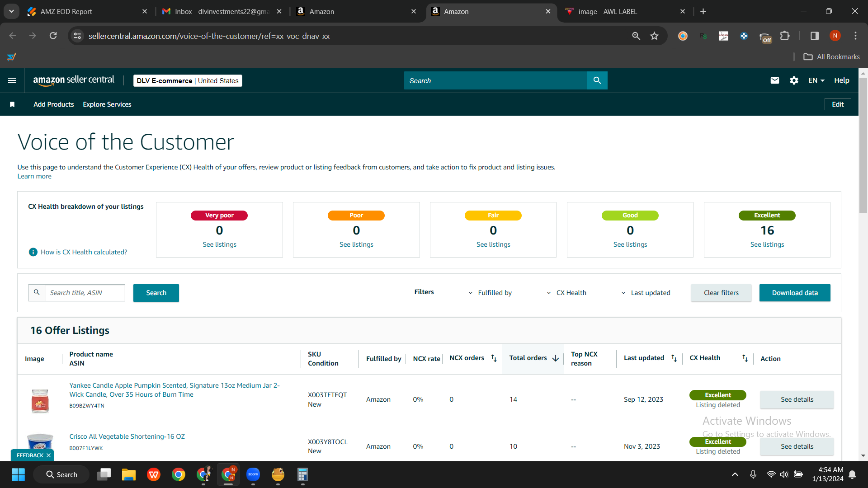
Task: See listings under Very poor
Action: [x=219, y=244]
